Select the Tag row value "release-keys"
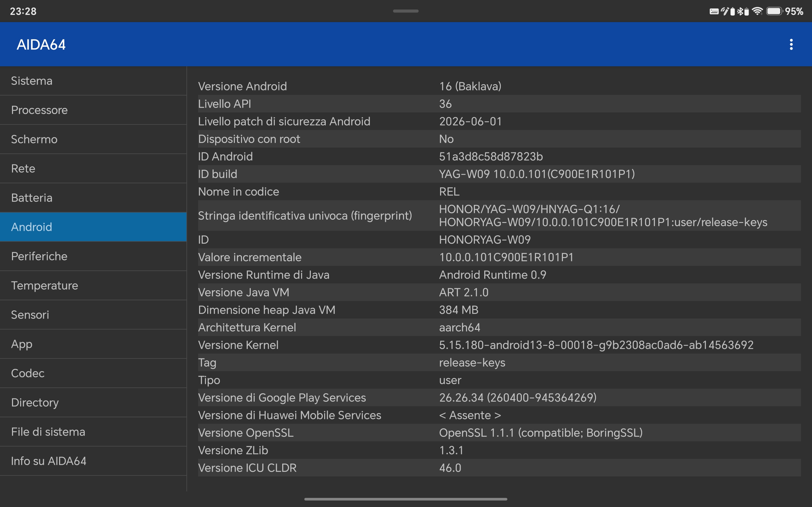The image size is (812, 507). [x=472, y=362]
